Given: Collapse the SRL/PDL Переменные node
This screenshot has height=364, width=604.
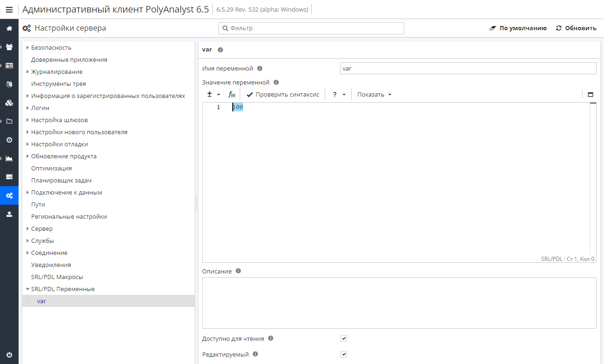Looking at the screenshot, I should [28, 289].
